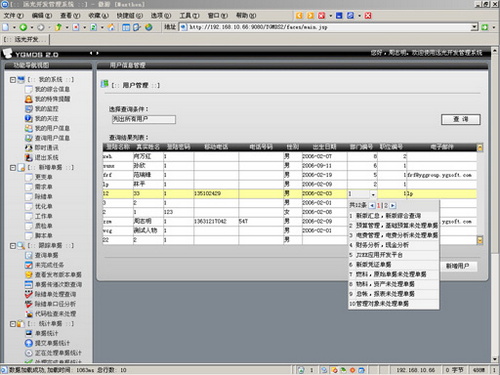This screenshot has height=375, width=500.
Task: Collapse the 统计单据 tree node
Action: tap(13, 324)
